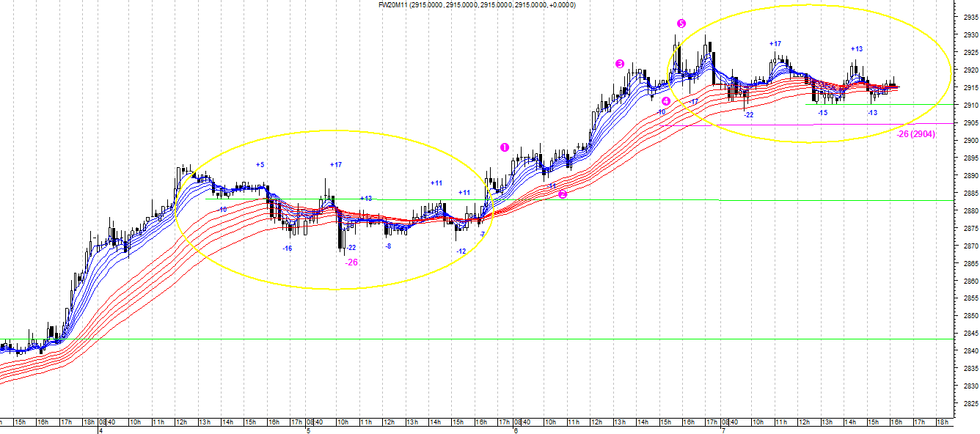The image size is (980, 434).
Task: Select magenta wave marker number 3
Action: (620, 64)
